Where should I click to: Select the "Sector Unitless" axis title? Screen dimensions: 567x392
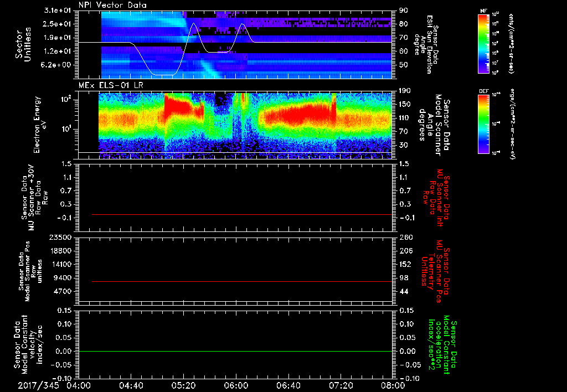pyautogui.click(x=23, y=44)
